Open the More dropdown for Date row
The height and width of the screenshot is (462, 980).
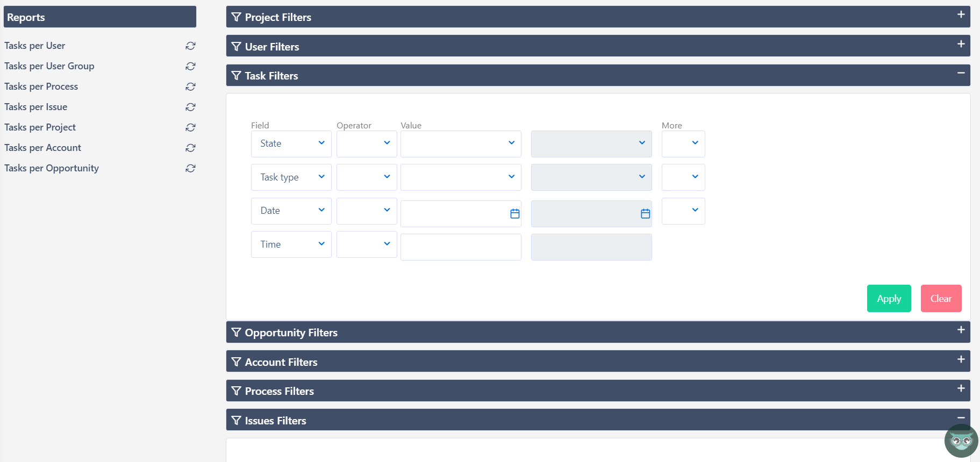(x=683, y=211)
